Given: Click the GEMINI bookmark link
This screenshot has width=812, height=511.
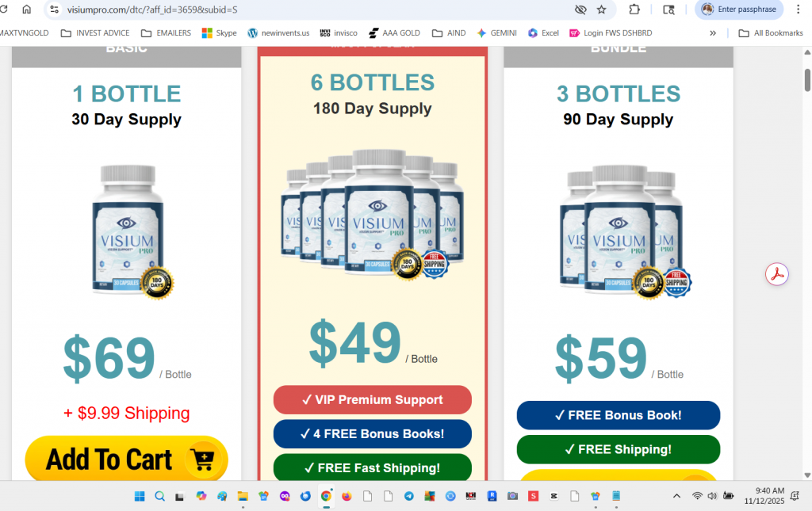Looking at the screenshot, I should (496, 33).
